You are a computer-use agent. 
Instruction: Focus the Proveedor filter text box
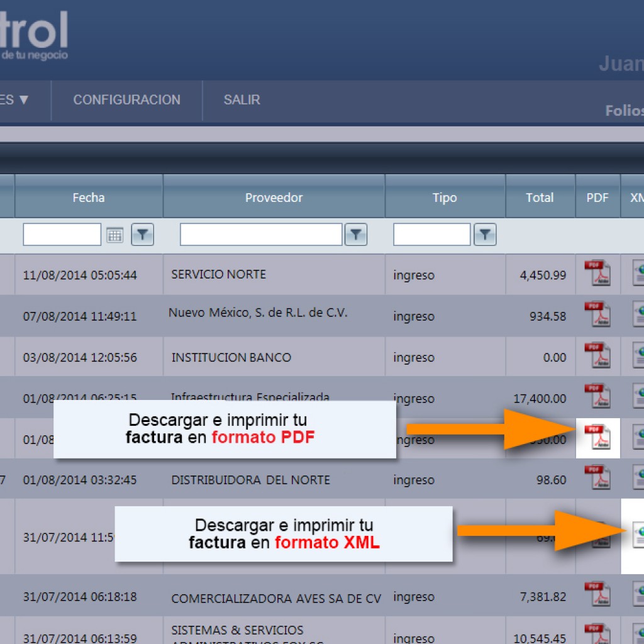(x=261, y=235)
